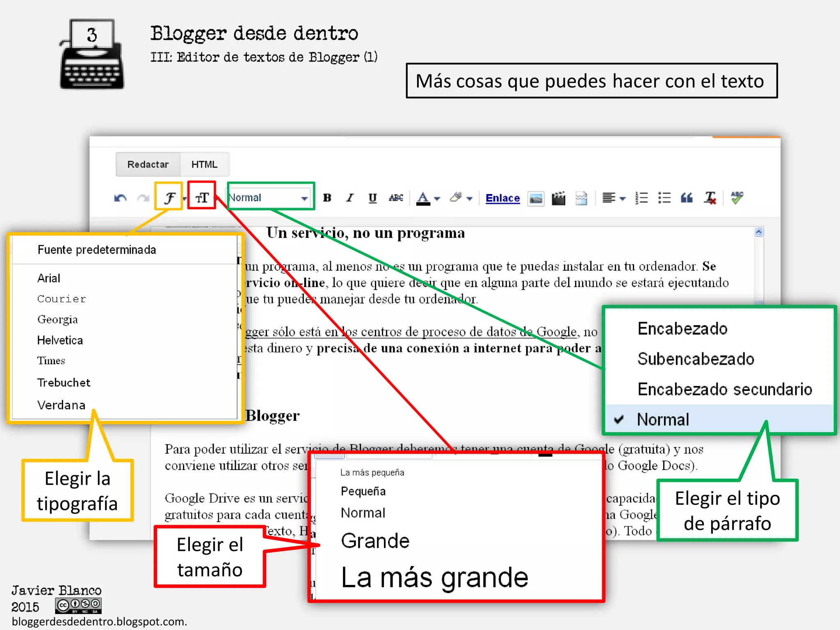The height and width of the screenshot is (630, 840).
Task: Click the insert image icon
Action: (x=536, y=199)
